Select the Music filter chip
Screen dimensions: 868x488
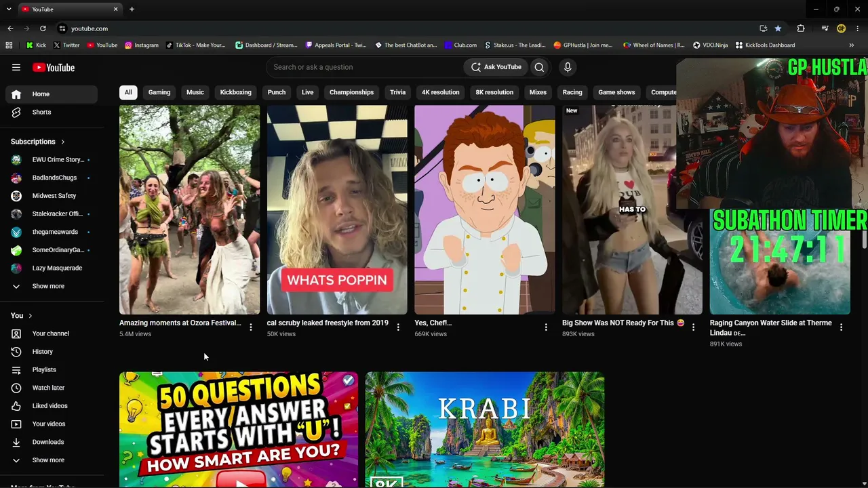click(x=195, y=92)
